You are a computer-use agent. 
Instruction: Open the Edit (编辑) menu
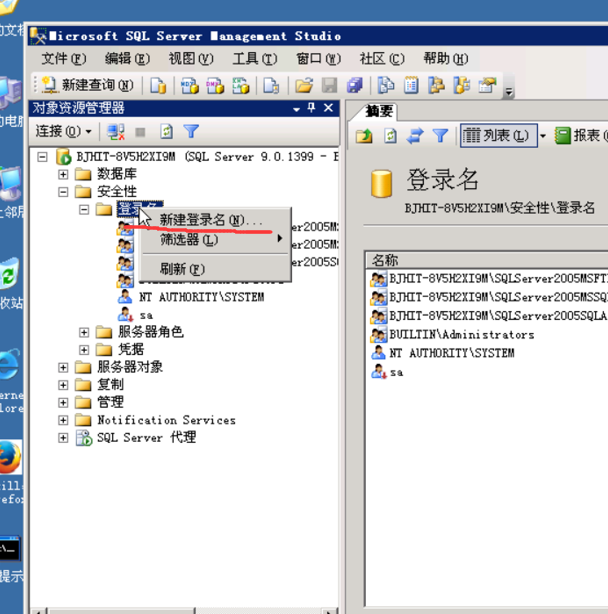pos(127,59)
